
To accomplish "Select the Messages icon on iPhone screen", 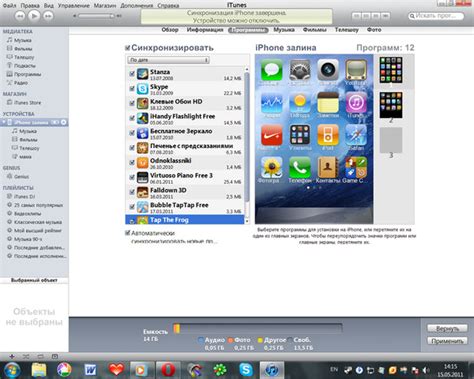I will click(x=272, y=70).
